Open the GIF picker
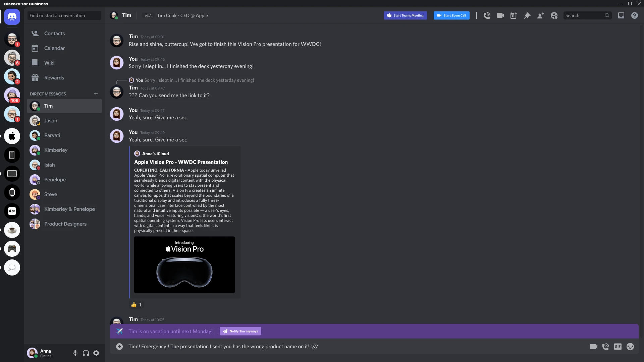644x362 pixels. point(618,347)
